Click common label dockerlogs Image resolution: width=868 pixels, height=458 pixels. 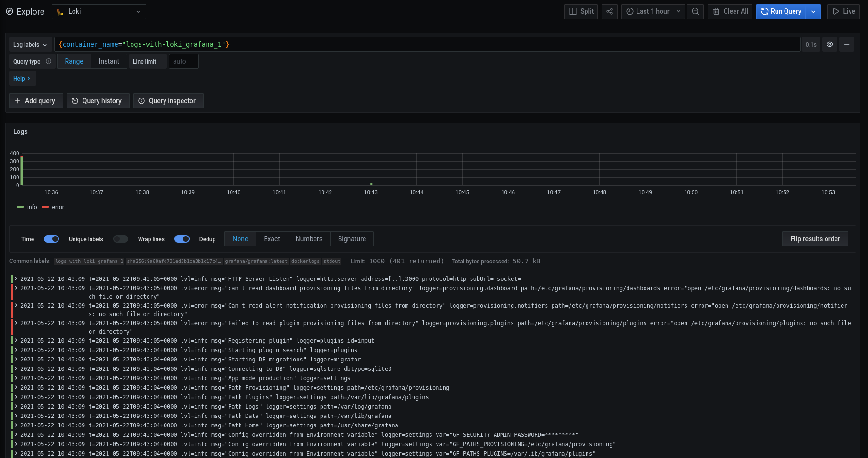(x=305, y=261)
